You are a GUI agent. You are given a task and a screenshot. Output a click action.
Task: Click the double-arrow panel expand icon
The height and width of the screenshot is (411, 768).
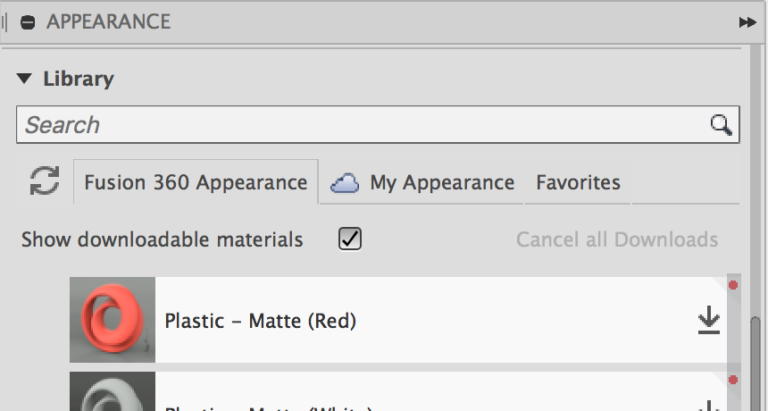pos(747,22)
